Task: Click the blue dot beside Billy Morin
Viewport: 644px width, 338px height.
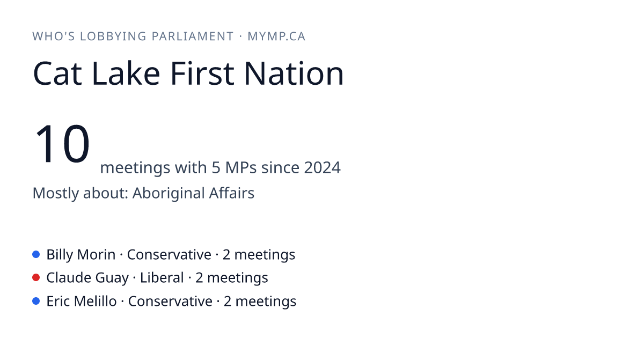Action: pos(36,254)
